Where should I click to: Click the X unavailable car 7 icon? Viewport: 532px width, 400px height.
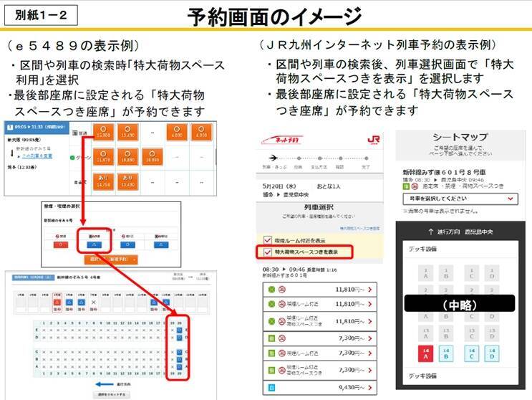94,303
